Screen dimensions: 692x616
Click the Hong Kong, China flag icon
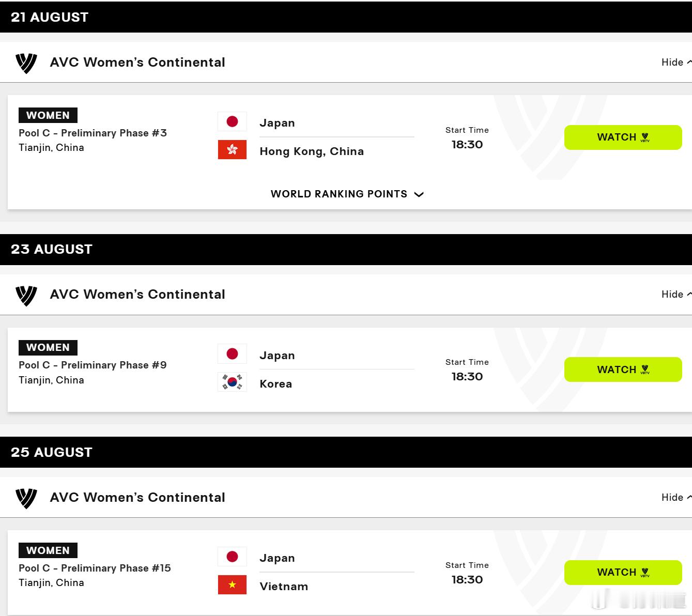click(232, 150)
